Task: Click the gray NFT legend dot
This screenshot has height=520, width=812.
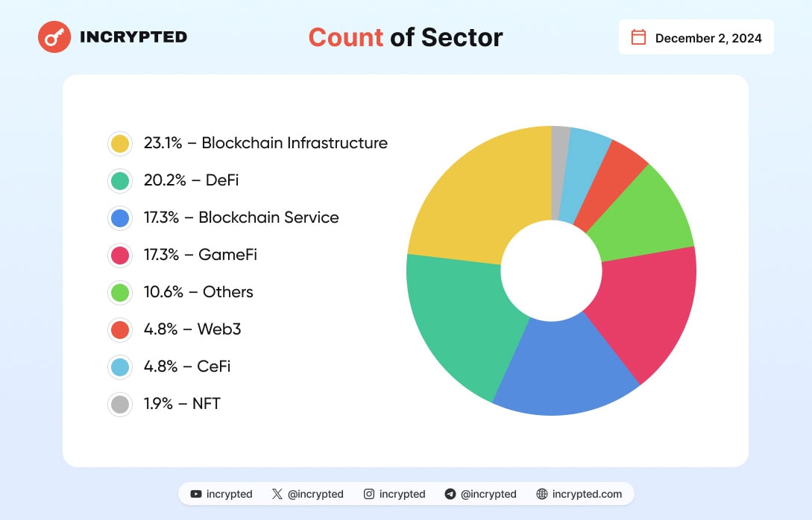Action: pos(119,404)
